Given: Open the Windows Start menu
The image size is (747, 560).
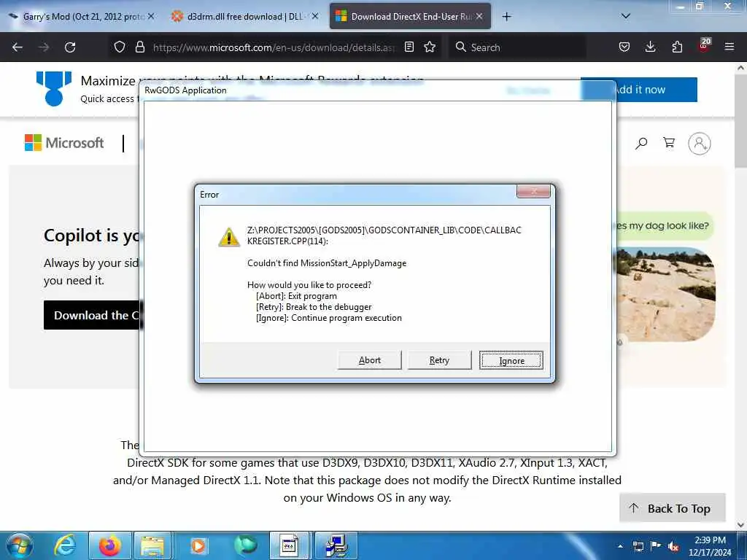Looking at the screenshot, I should (x=20, y=545).
